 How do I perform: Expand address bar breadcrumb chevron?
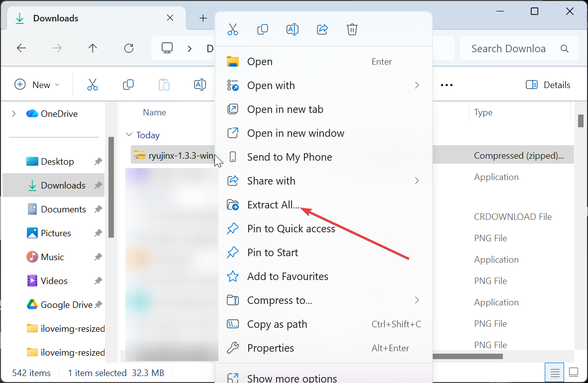pyautogui.click(x=190, y=48)
